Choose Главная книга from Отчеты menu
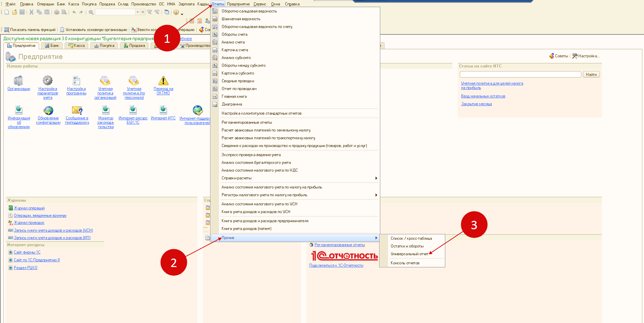This screenshot has height=323, width=644. [234, 96]
